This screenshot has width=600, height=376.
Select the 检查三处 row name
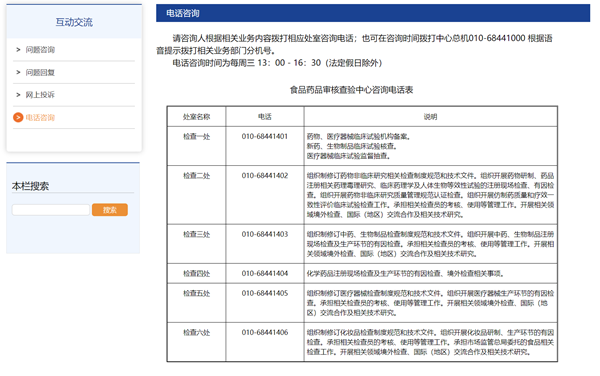196,234
